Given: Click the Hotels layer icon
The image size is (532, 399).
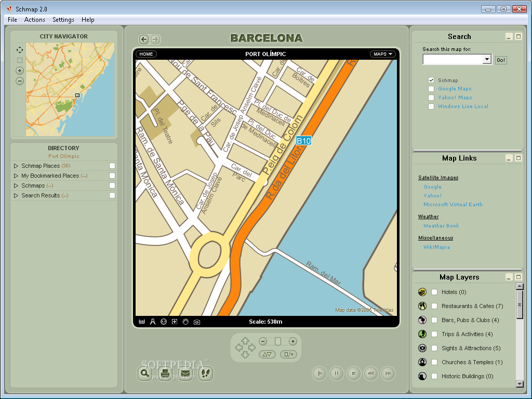Looking at the screenshot, I should pos(422,292).
